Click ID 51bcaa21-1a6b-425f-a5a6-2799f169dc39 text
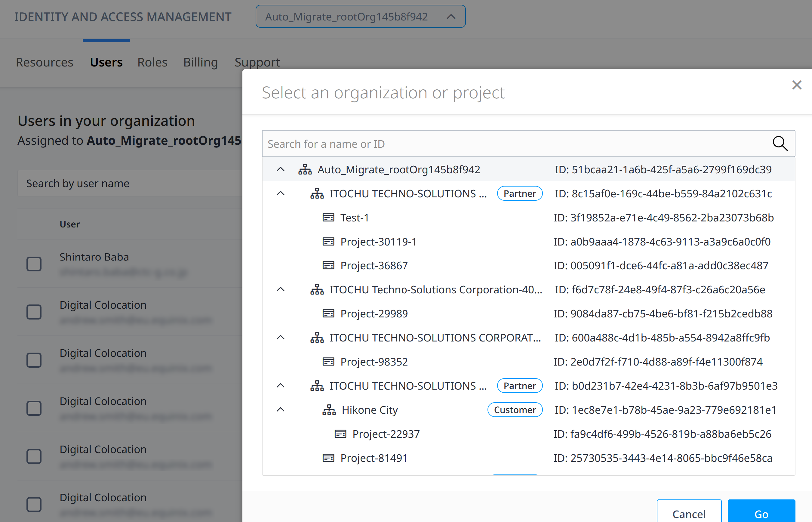Image resolution: width=812 pixels, height=522 pixels. click(x=663, y=169)
